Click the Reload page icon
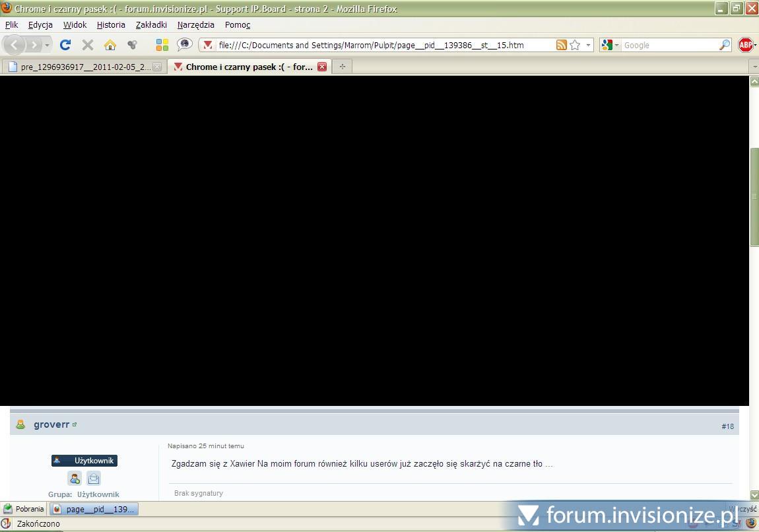This screenshot has height=532, width=759. tap(65, 45)
